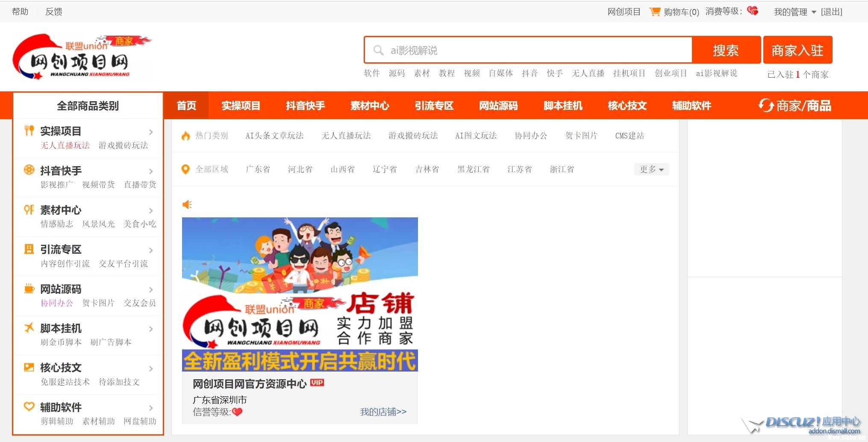Click the heart icon beside consumption level
The width and height of the screenshot is (868, 442).
coord(753,11)
